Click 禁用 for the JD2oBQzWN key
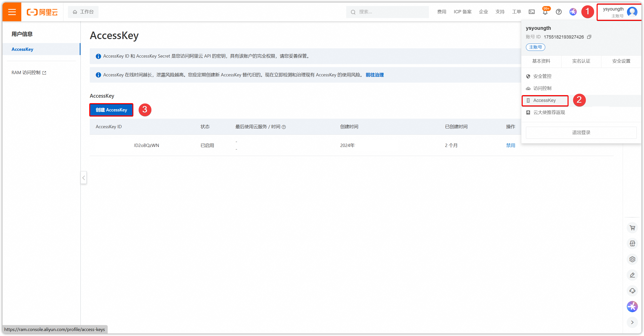 pos(510,145)
